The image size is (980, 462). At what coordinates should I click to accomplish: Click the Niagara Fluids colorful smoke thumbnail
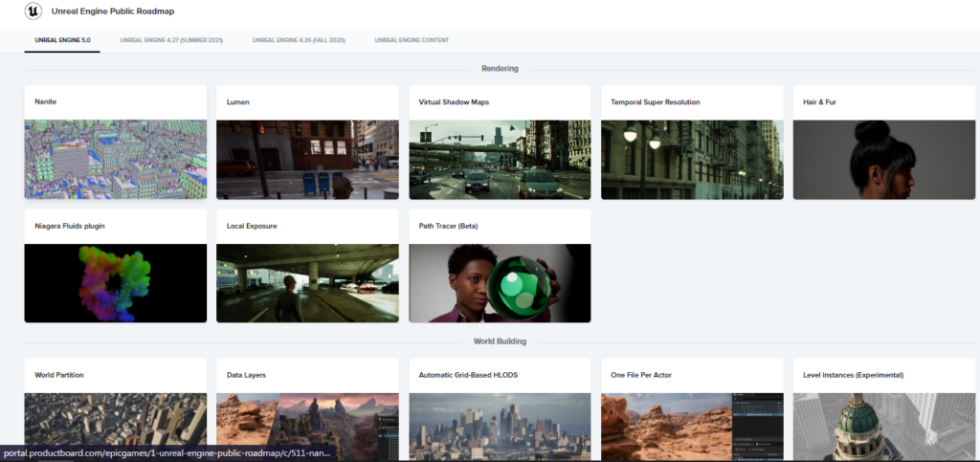(x=116, y=283)
